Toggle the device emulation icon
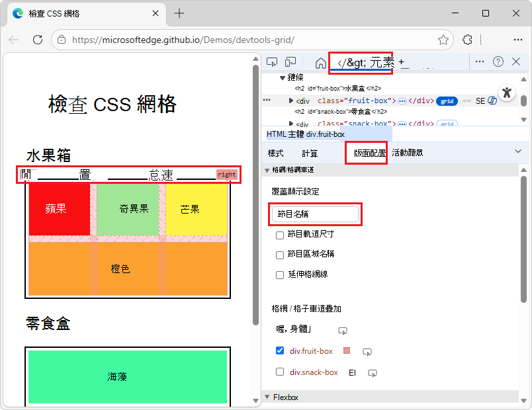This screenshot has width=532, height=410. (290, 61)
